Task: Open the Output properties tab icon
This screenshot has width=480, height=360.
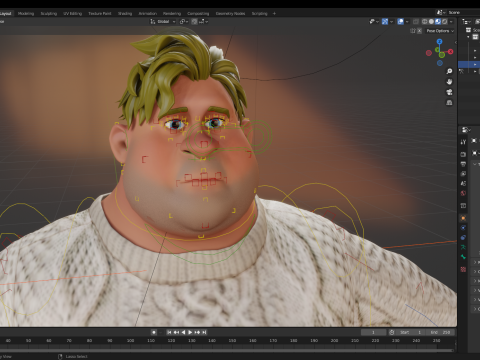Action: coord(463,164)
